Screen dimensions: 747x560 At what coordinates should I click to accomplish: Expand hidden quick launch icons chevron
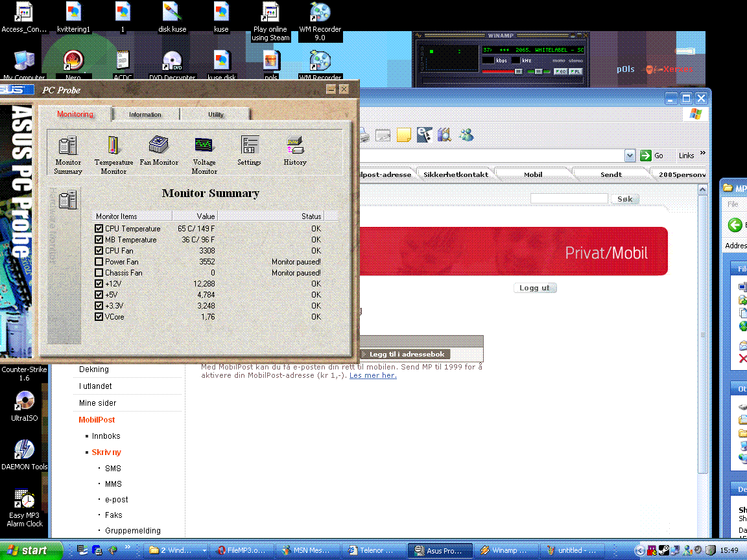(x=127, y=546)
